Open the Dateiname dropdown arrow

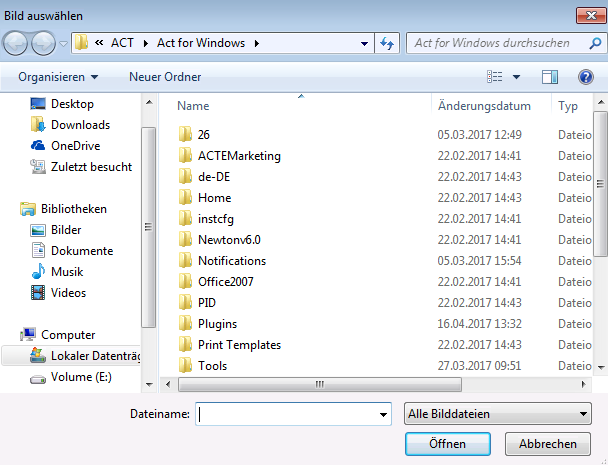click(x=383, y=414)
